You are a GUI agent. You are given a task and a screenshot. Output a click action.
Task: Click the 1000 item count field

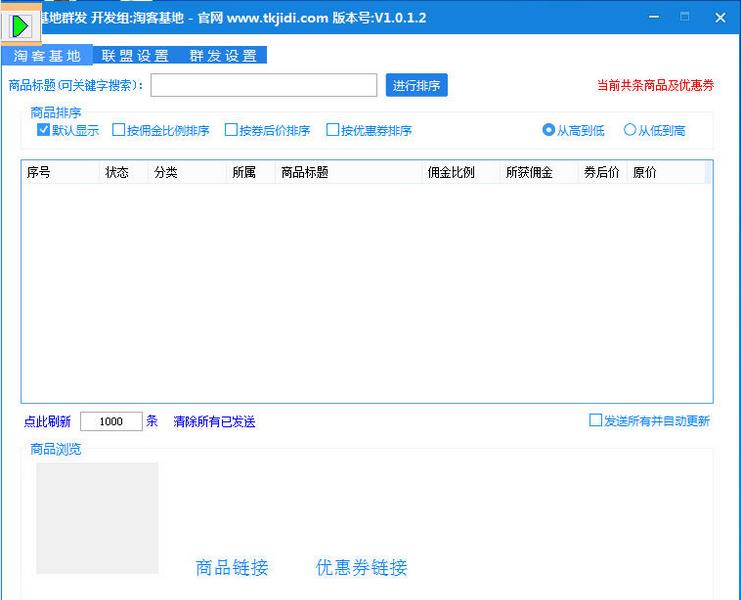click(x=111, y=422)
